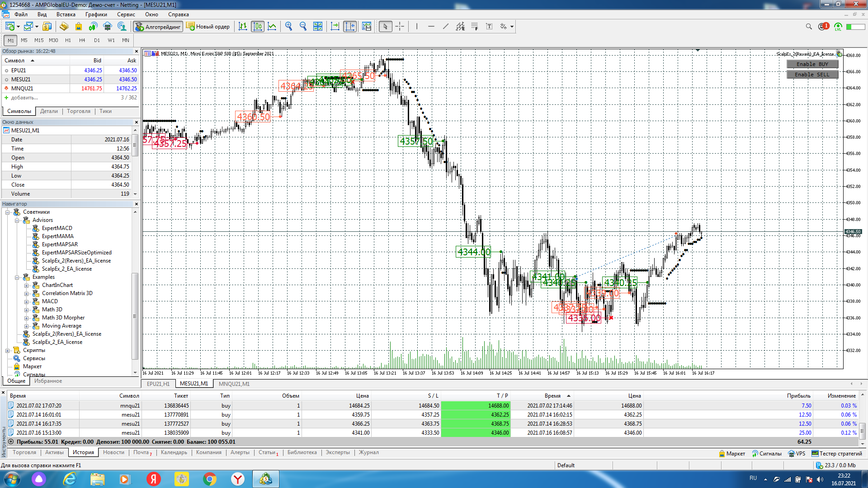Switch chart to line chart mode
Image resolution: width=868 pixels, height=488 pixels.
coord(272,27)
